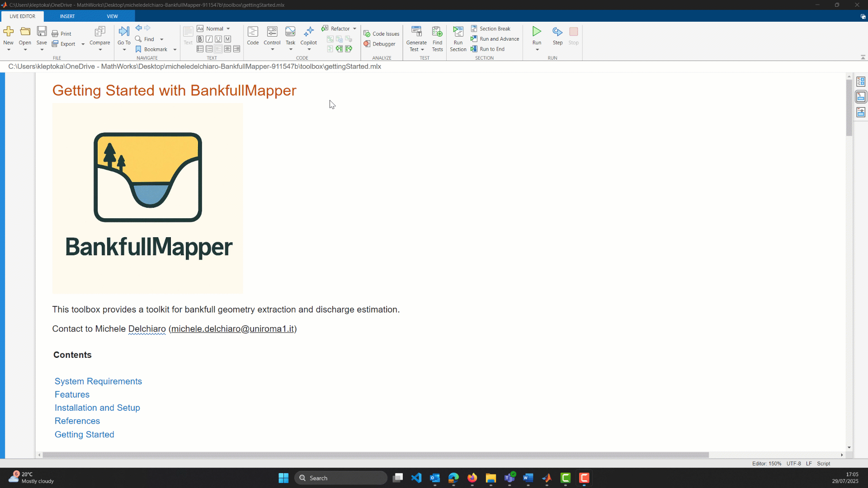Set text alignment to right

(x=236, y=49)
